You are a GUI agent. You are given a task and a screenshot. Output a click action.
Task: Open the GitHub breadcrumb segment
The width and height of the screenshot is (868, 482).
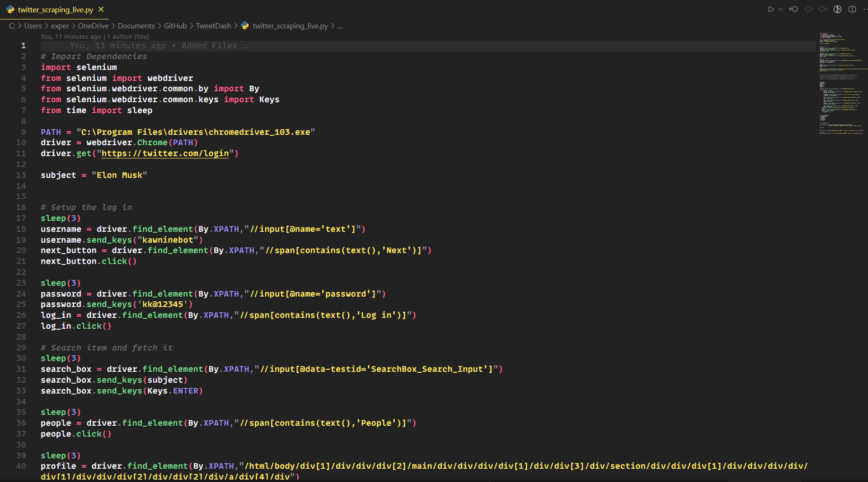pos(175,26)
